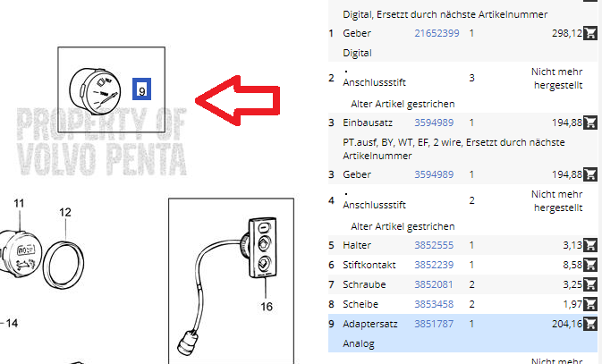Click cart icon for Geber priced 194,88

click(x=590, y=174)
